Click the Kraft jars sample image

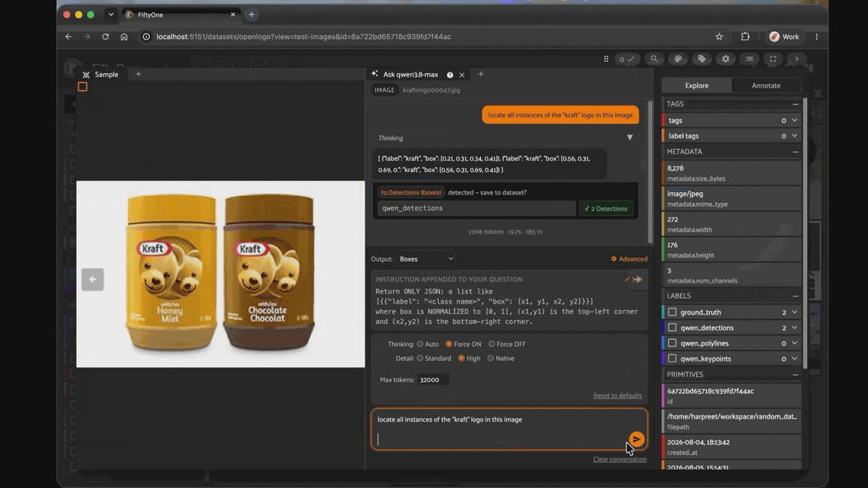click(x=221, y=274)
